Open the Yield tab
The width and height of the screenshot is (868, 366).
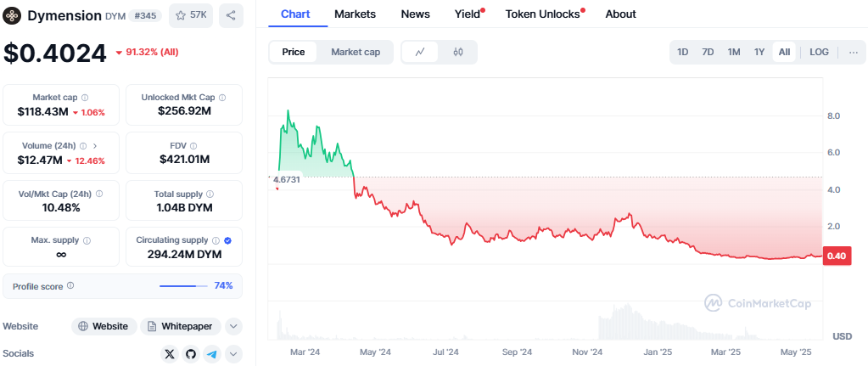tap(469, 14)
